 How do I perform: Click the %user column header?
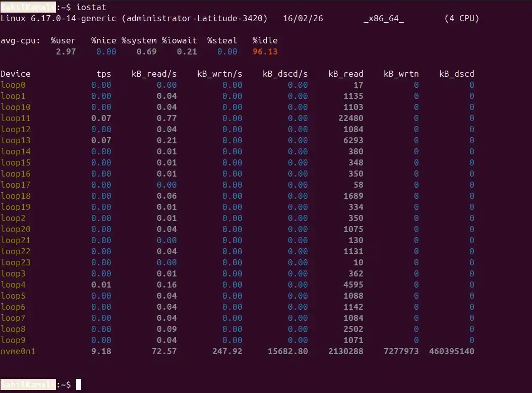(x=63, y=40)
